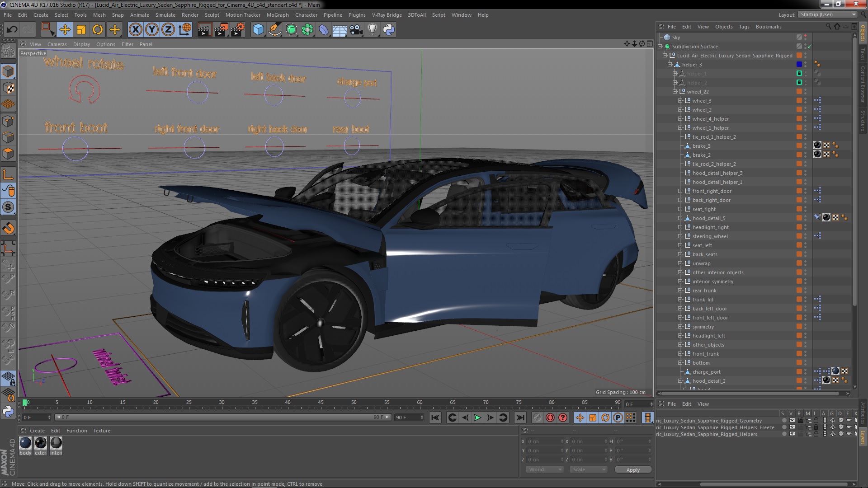The width and height of the screenshot is (868, 488).
Task: Click the end frame 90 F field
Action: 409,418
